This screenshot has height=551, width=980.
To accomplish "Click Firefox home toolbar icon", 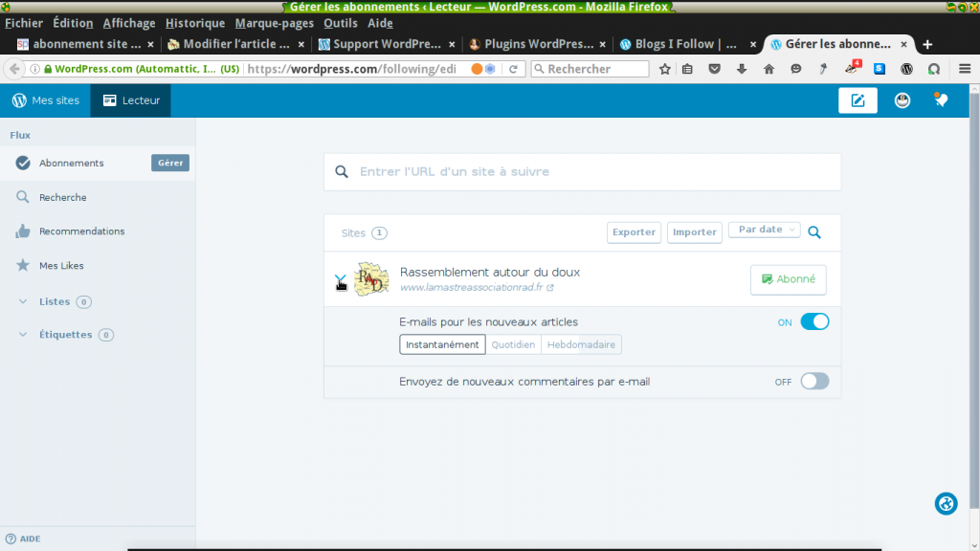I will [x=768, y=69].
